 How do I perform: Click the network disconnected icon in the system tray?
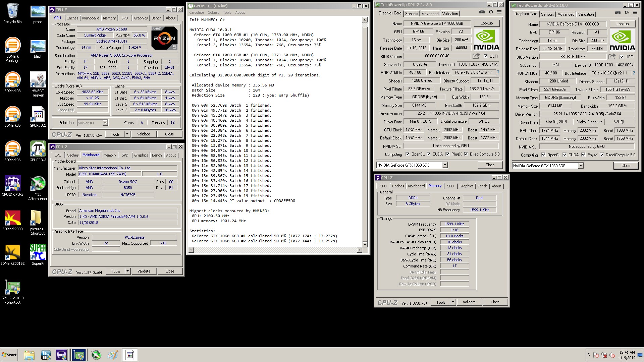[604, 355]
